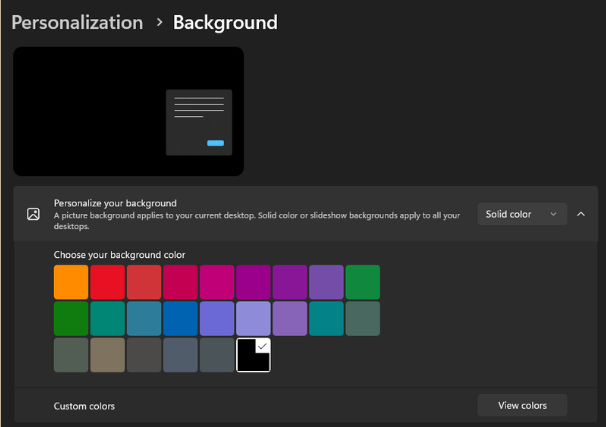
Task: Select the dark green swatch starting second row
Action: coord(71,318)
